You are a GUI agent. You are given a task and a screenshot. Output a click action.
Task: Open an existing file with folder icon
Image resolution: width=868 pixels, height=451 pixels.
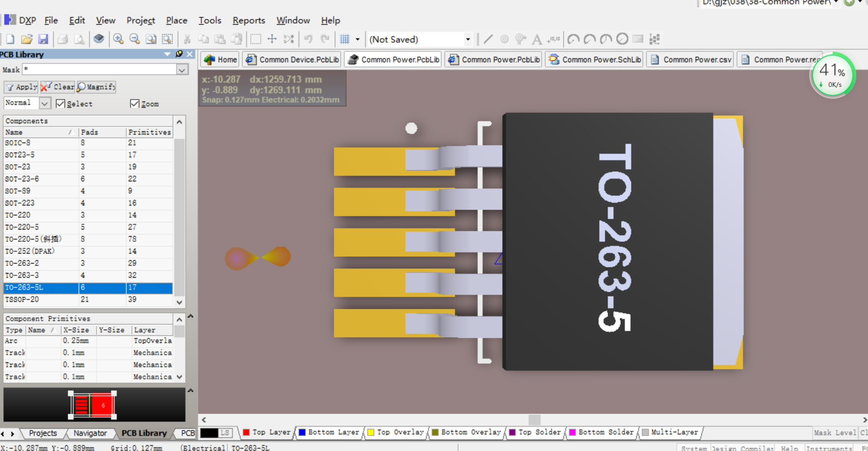pyautogui.click(x=27, y=39)
